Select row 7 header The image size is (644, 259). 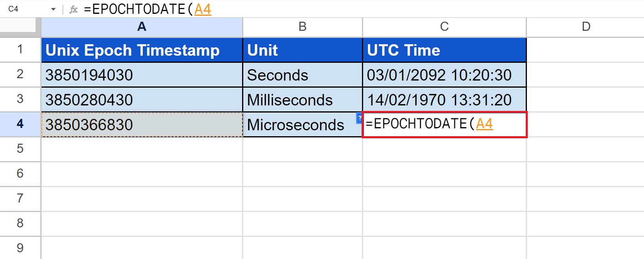[20, 198]
